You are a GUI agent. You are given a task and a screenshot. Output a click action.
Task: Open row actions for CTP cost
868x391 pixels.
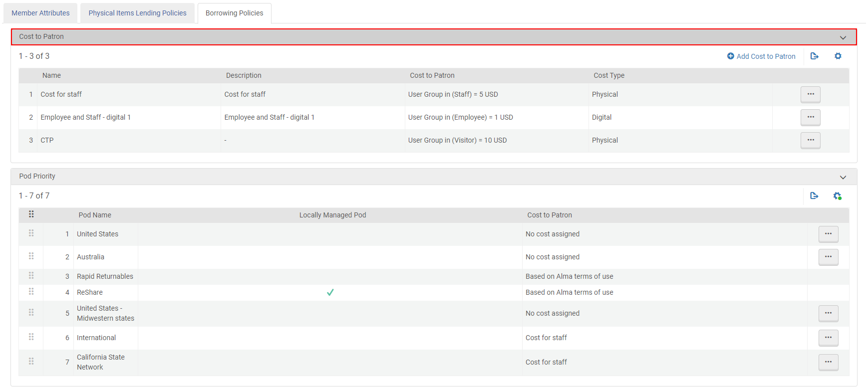click(810, 140)
